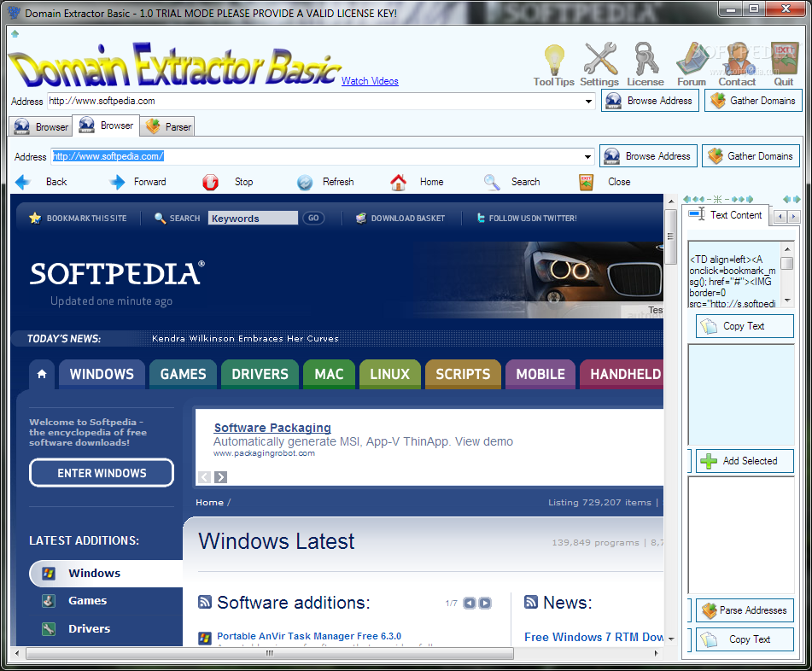This screenshot has height=671, width=812.
Task: Switch to first Browser tab
Action: (x=41, y=127)
